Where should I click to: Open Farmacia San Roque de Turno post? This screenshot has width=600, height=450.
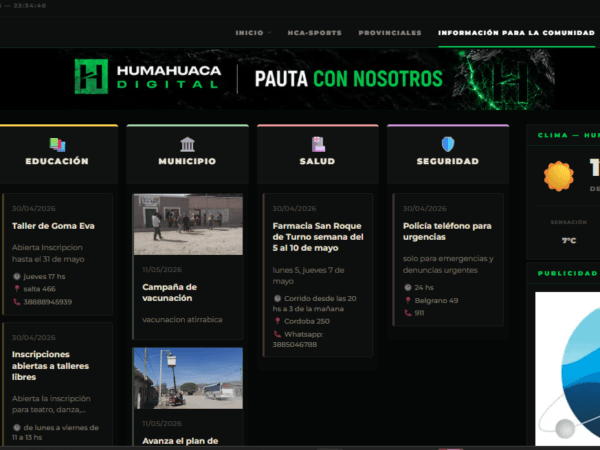point(318,237)
